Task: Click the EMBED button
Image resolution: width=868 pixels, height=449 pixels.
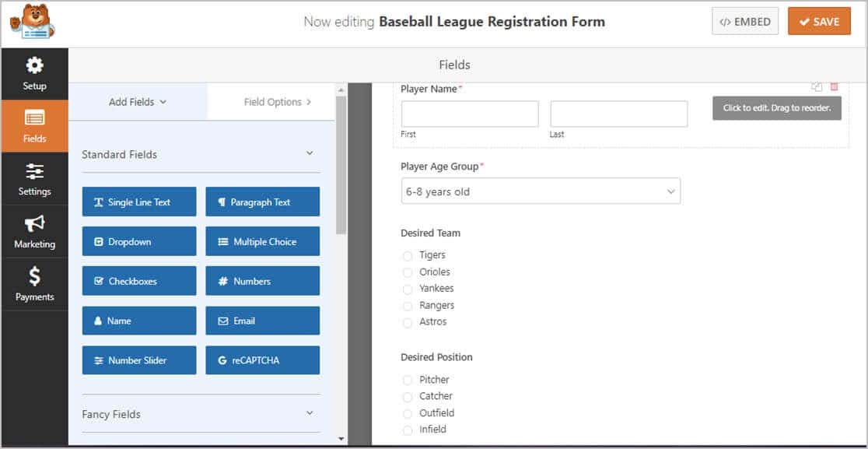Action: point(744,21)
